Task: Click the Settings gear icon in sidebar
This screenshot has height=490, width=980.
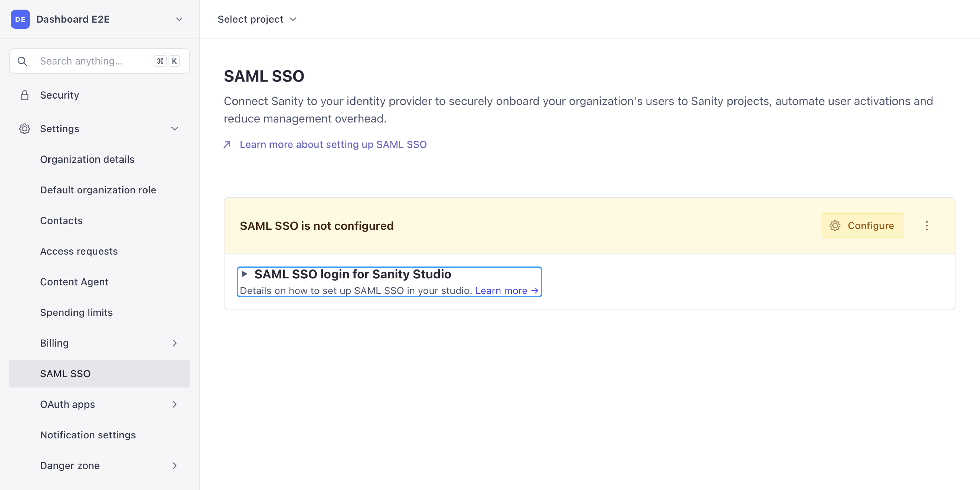Action: point(24,129)
